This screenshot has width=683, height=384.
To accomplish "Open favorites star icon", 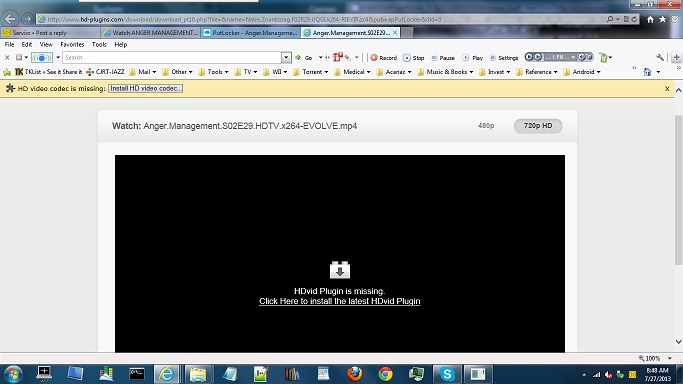I will [663, 19].
